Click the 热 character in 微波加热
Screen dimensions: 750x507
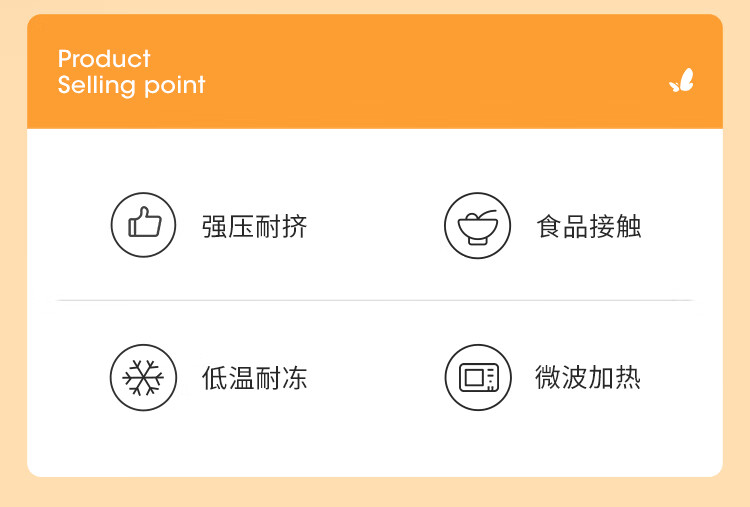point(628,378)
